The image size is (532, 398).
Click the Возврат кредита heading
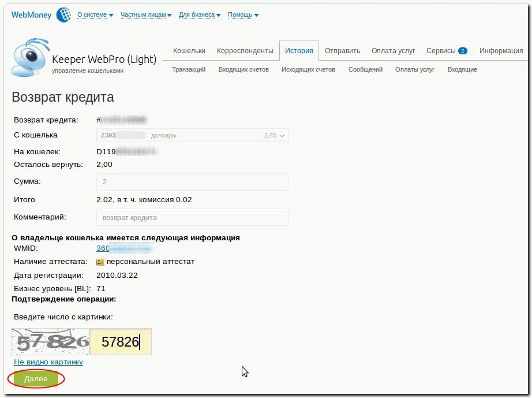[63, 98]
